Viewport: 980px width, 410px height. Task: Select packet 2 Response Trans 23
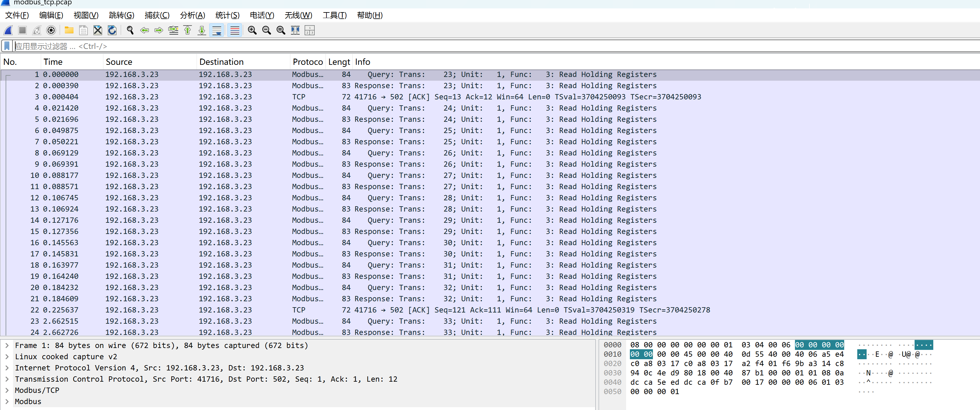[490, 86]
